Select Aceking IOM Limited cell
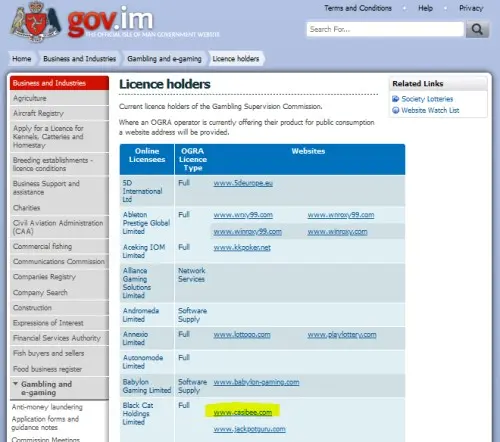The width and height of the screenshot is (500, 442). 147,251
